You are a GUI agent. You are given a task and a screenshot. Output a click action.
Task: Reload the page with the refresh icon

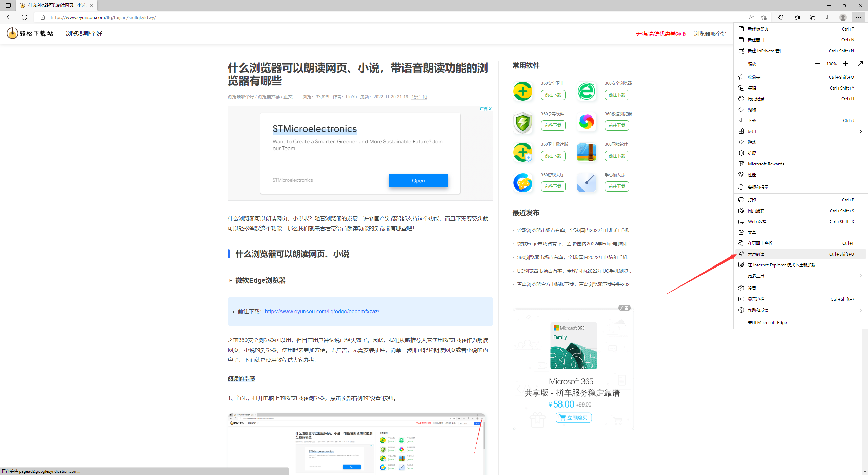click(24, 17)
